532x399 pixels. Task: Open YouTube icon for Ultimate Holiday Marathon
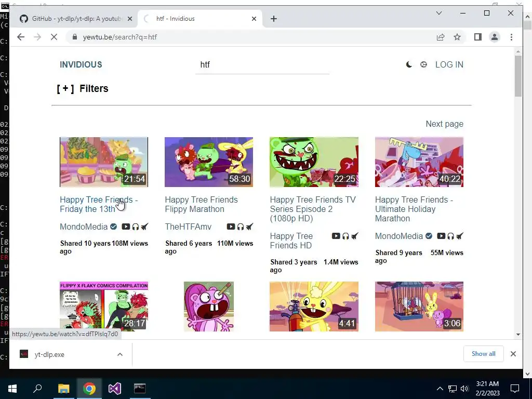pos(441,236)
